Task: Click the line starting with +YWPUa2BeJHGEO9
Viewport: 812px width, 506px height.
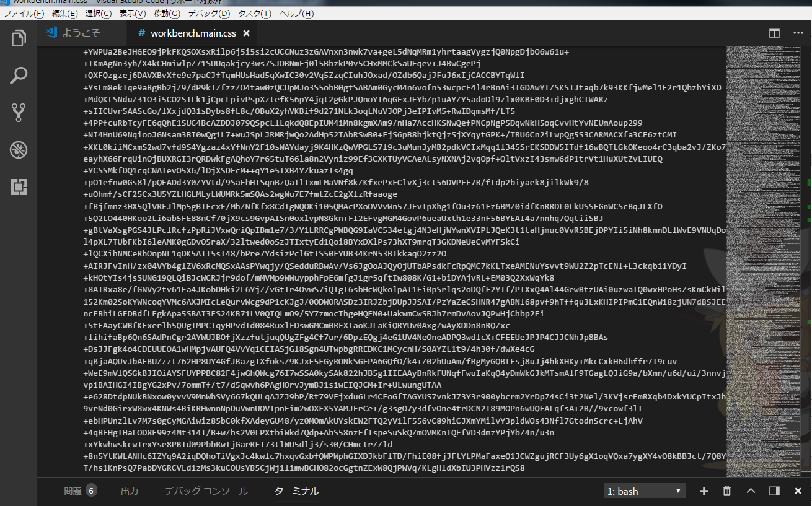Action: click(x=326, y=52)
